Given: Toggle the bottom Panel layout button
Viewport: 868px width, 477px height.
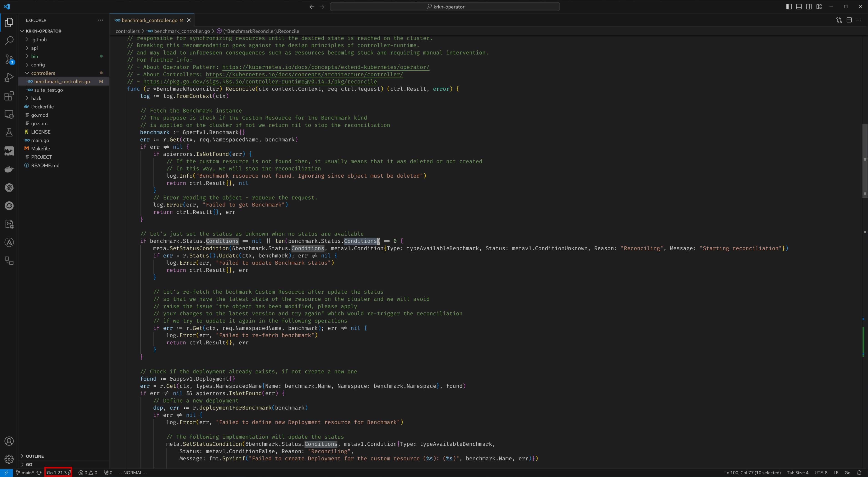Looking at the screenshot, I should click(x=799, y=7).
